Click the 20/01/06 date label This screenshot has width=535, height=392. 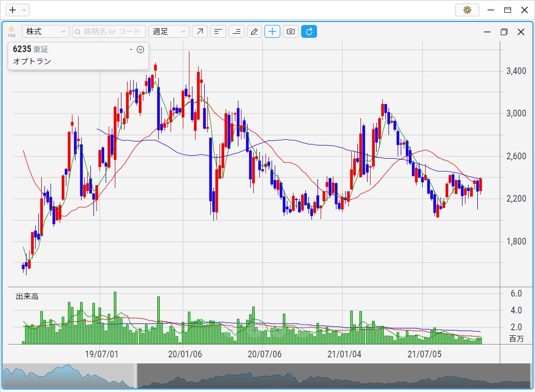pyautogui.click(x=185, y=354)
